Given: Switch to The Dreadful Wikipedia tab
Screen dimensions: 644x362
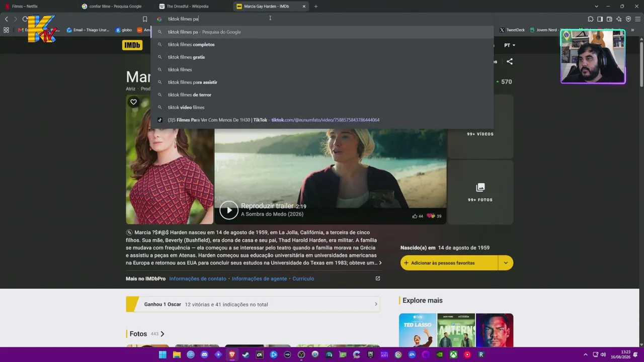Looking at the screenshot, I should pyautogui.click(x=194, y=7).
